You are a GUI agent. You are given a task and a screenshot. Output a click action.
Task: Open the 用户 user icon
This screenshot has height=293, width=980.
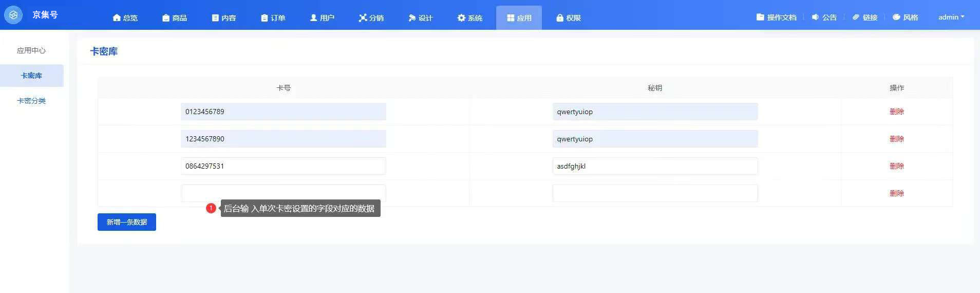[x=313, y=18]
